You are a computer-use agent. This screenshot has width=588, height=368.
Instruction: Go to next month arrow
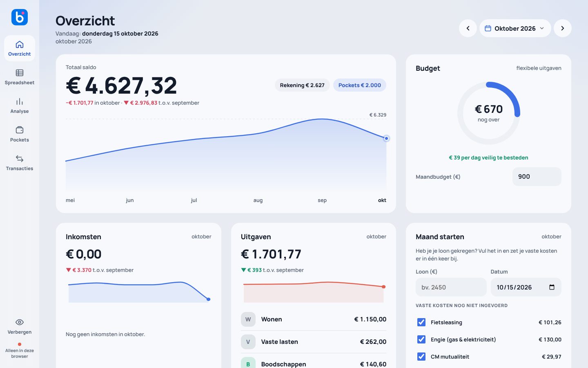tap(563, 28)
